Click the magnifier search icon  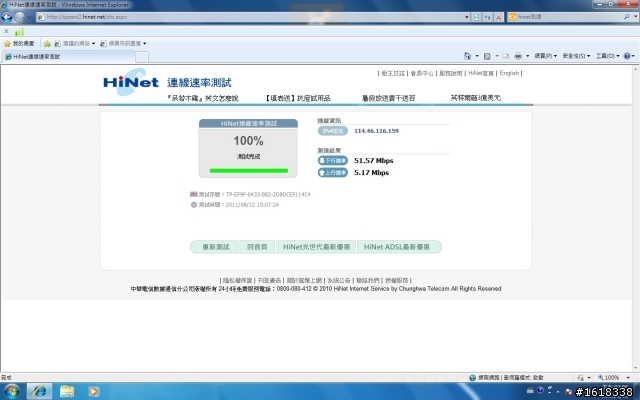coord(627,17)
